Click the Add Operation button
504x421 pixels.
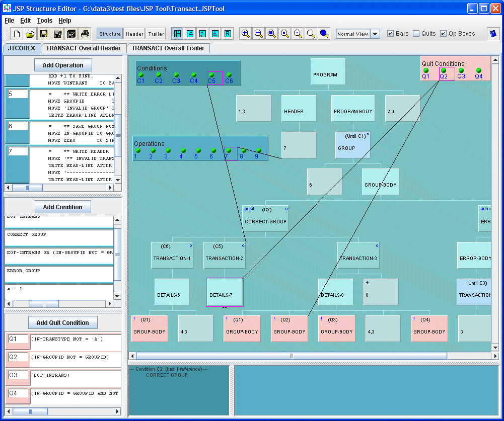pyautogui.click(x=63, y=64)
